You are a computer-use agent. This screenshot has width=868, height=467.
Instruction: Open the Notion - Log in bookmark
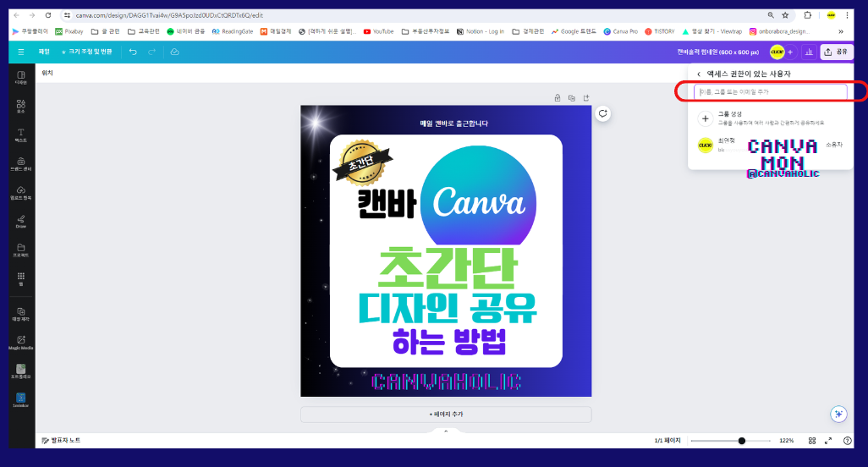click(x=481, y=31)
